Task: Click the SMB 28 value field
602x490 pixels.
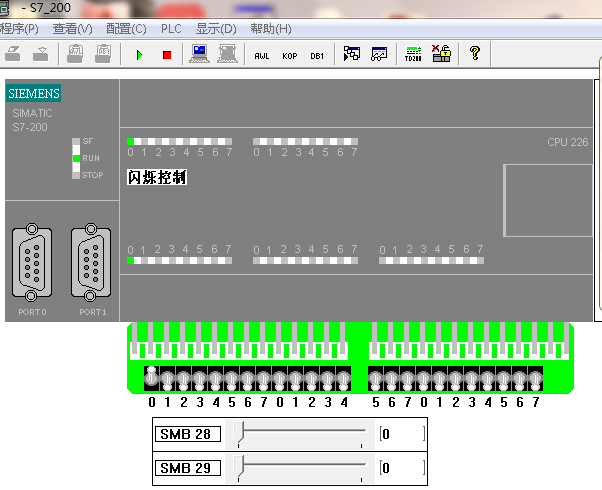Action: click(402, 434)
